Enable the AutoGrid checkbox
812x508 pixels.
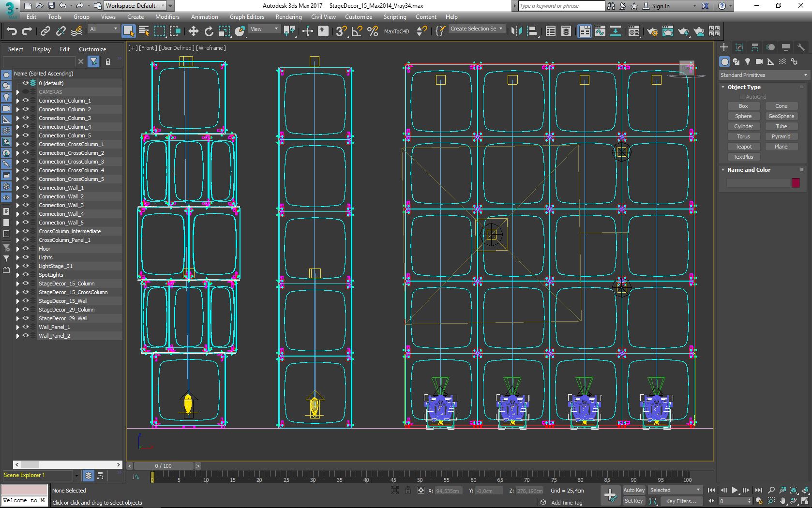(x=742, y=97)
